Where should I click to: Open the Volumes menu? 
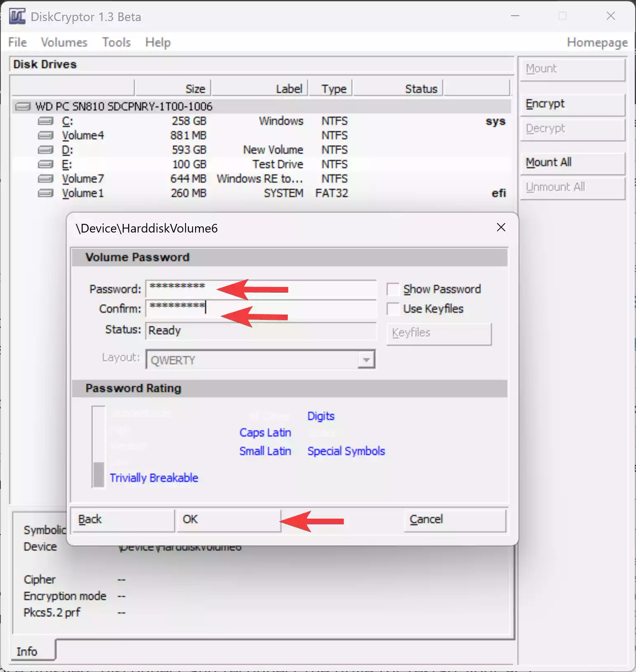pos(64,42)
